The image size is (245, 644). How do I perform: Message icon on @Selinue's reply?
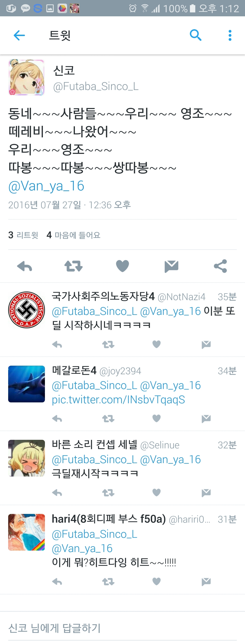(x=206, y=493)
